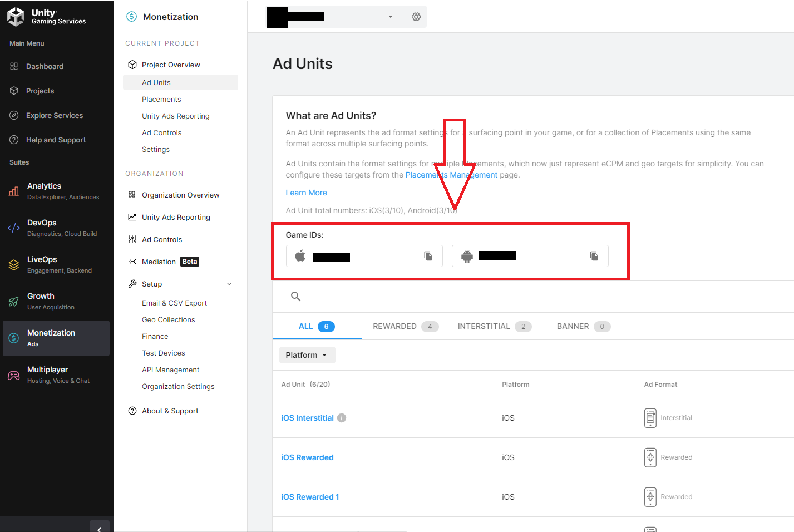The height and width of the screenshot is (532, 794).
Task: Click the search magnifier icon
Action: (295, 296)
